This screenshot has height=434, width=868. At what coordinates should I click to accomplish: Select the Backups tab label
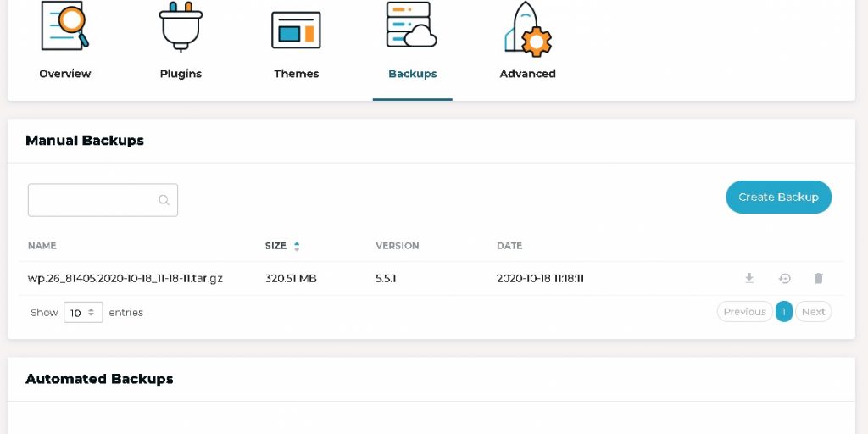[413, 74]
